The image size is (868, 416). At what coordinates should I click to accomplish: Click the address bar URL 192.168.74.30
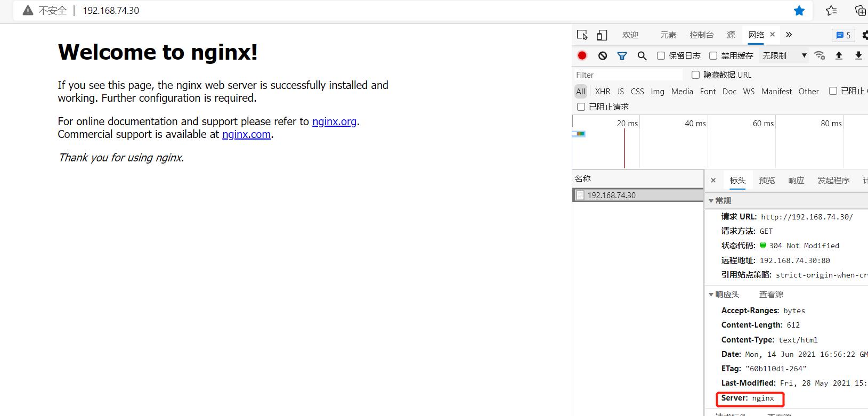point(111,11)
